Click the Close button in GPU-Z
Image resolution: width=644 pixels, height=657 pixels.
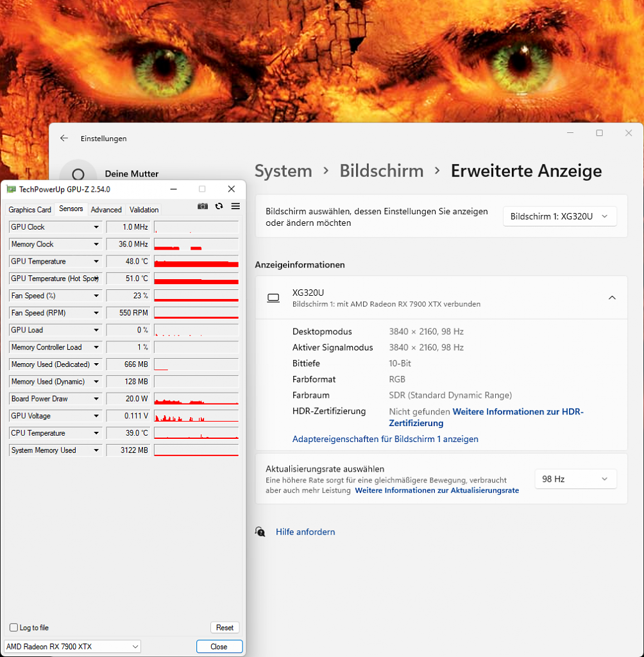coord(219,647)
